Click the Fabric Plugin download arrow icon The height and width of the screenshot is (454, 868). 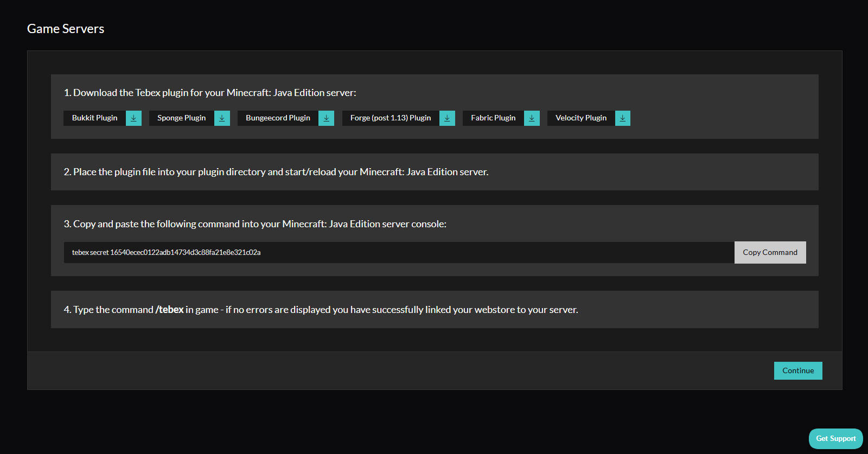[x=532, y=118]
